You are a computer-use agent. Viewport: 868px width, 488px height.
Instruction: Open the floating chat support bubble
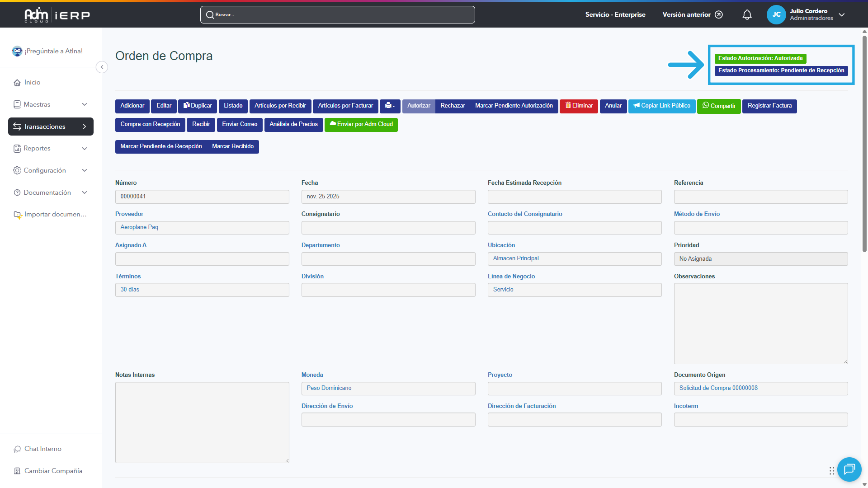click(x=849, y=469)
